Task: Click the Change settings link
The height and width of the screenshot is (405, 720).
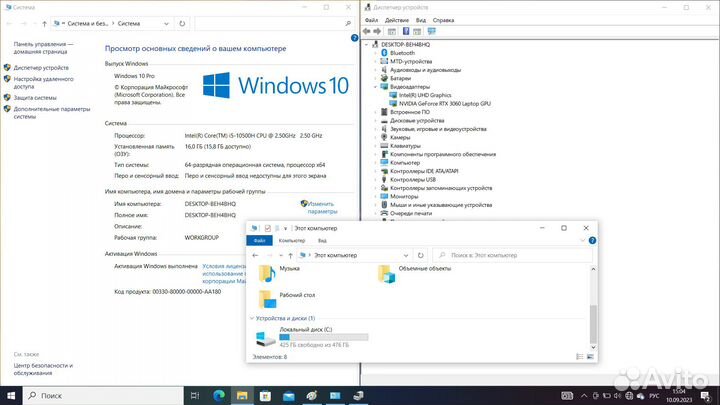Action: [320, 207]
